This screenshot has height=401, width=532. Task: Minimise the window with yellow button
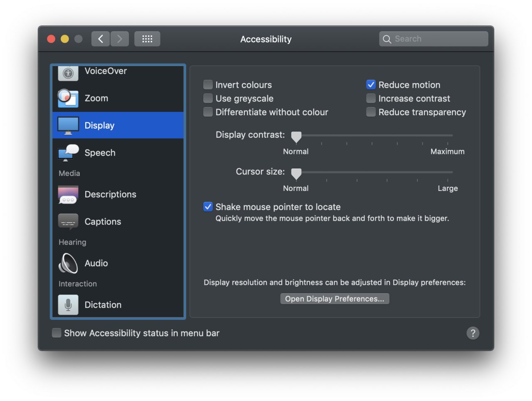65,39
